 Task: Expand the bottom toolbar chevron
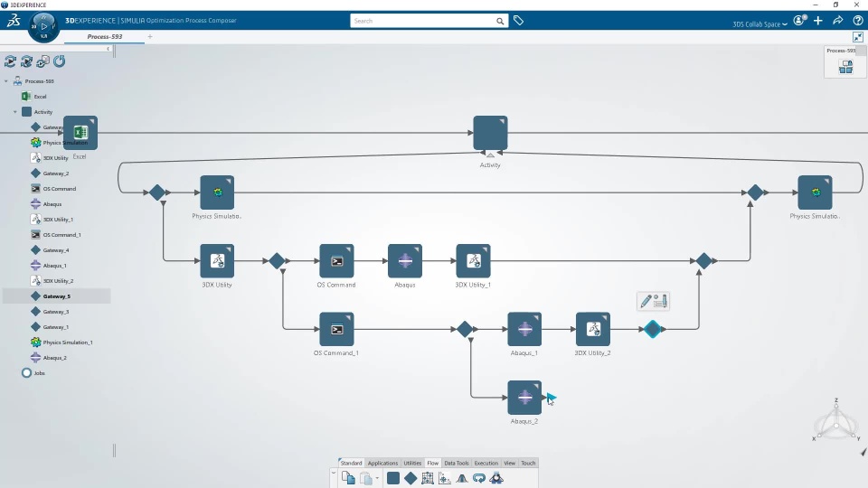[x=334, y=473]
